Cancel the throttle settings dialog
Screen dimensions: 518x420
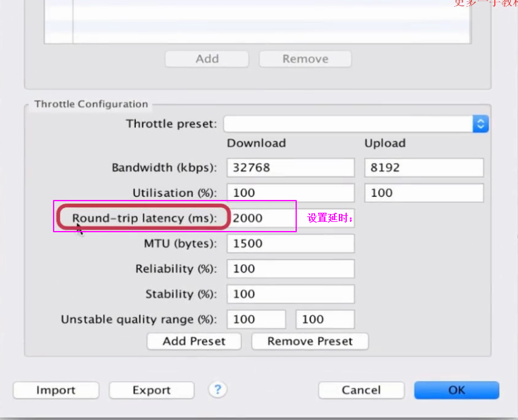tap(361, 390)
